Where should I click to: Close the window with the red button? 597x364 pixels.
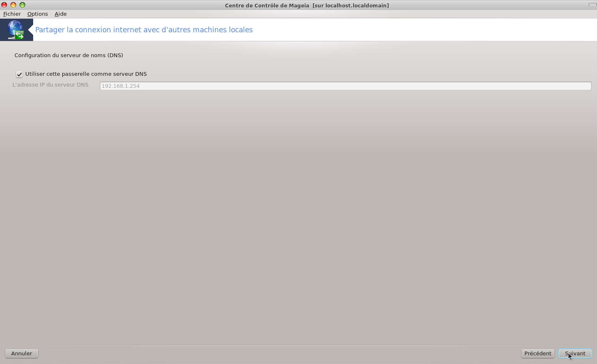pos(4,5)
